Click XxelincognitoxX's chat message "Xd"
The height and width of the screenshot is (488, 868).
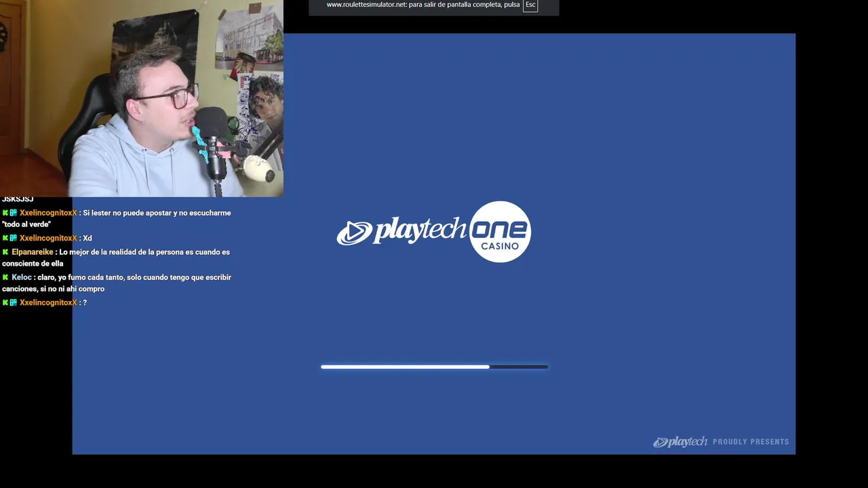pyautogui.click(x=87, y=238)
